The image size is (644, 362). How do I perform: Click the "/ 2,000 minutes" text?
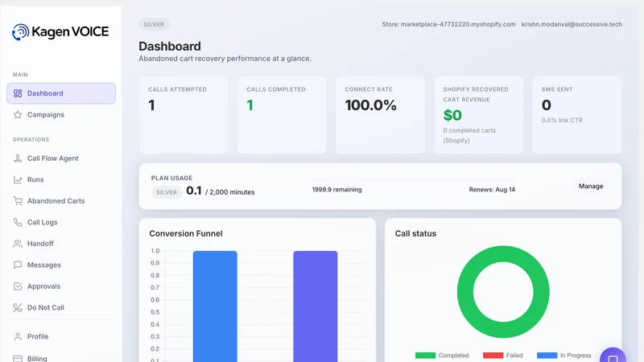tap(230, 192)
